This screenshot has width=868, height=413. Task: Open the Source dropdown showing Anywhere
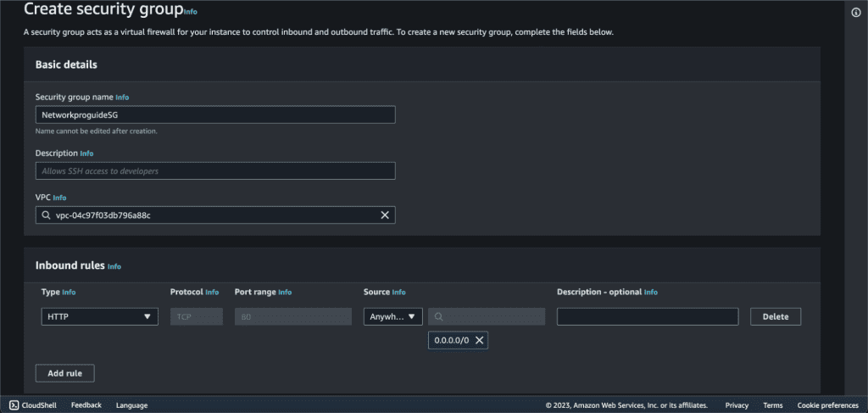(393, 316)
